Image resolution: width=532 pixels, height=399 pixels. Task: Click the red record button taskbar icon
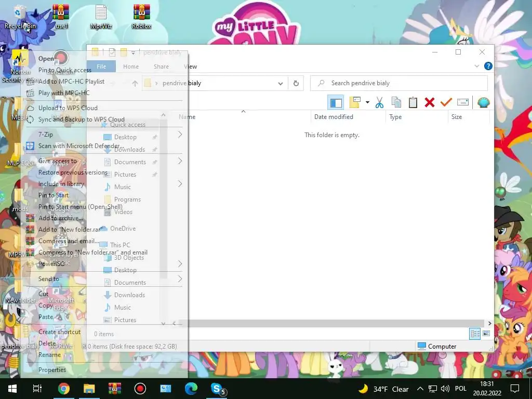[140, 389]
